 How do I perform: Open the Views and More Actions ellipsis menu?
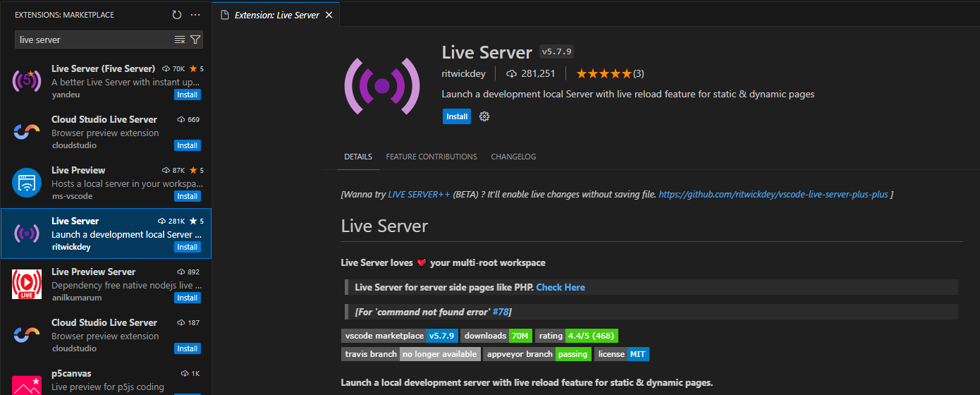(x=195, y=15)
